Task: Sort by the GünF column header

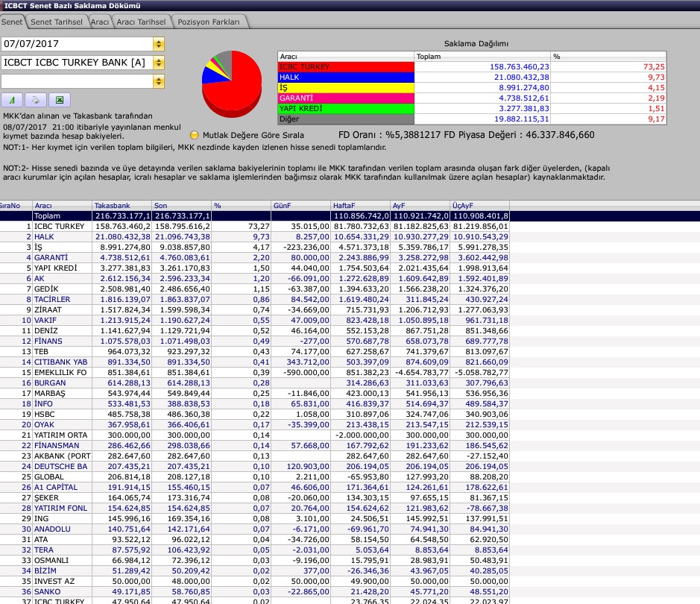Action: [x=301, y=205]
